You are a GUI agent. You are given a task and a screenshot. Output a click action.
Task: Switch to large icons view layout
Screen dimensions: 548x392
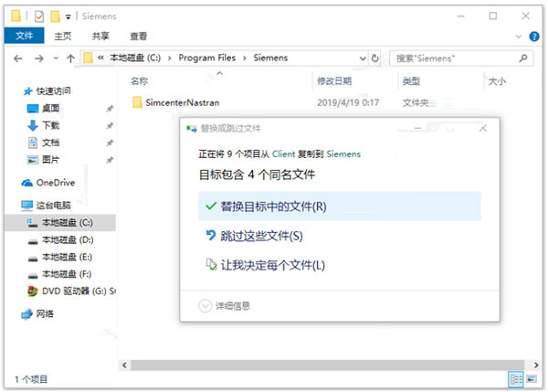click(532, 379)
